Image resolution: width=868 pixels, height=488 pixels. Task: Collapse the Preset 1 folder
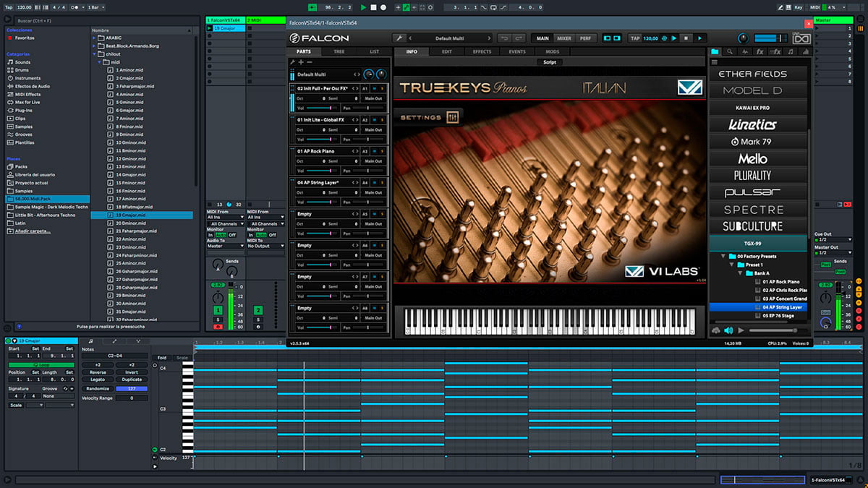click(731, 265)
